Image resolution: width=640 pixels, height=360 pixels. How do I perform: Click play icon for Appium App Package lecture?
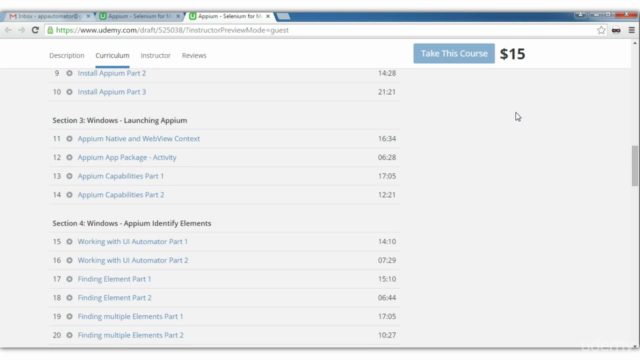69,158
